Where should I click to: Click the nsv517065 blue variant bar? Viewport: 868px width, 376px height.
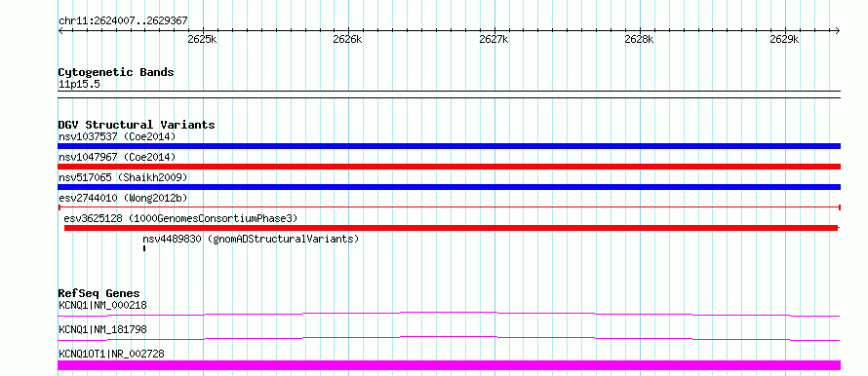tap(449, 187)
